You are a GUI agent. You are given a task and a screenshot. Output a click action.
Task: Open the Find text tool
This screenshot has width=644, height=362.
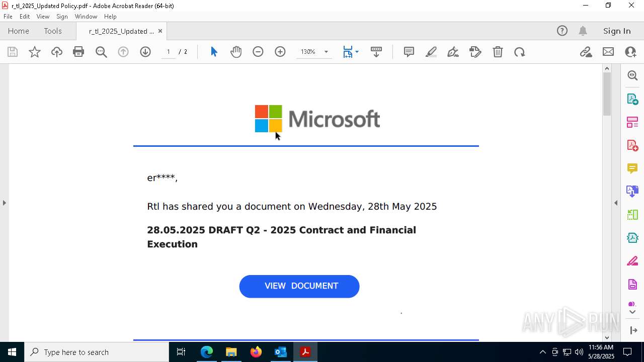(x=101, y=52)
